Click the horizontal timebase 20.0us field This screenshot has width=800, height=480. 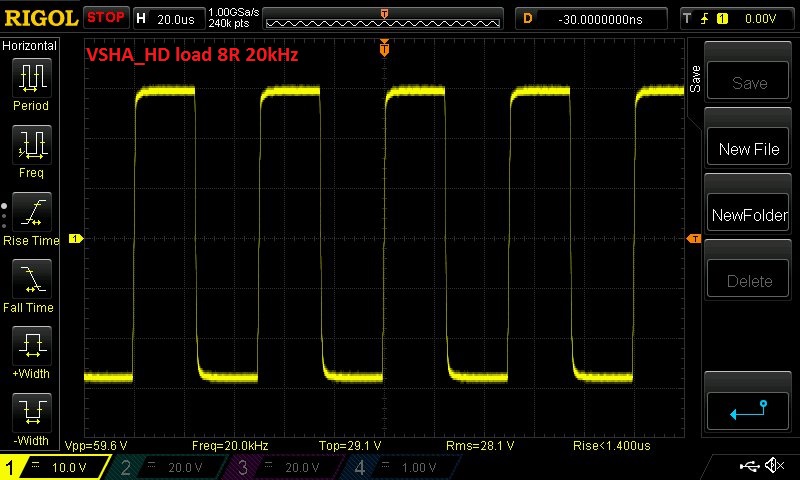169,19
